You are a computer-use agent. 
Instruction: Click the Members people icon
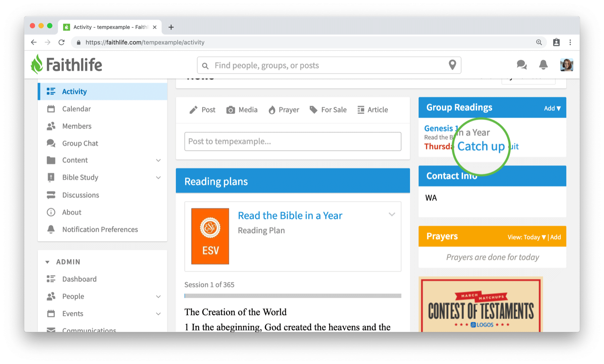point(51,126)
